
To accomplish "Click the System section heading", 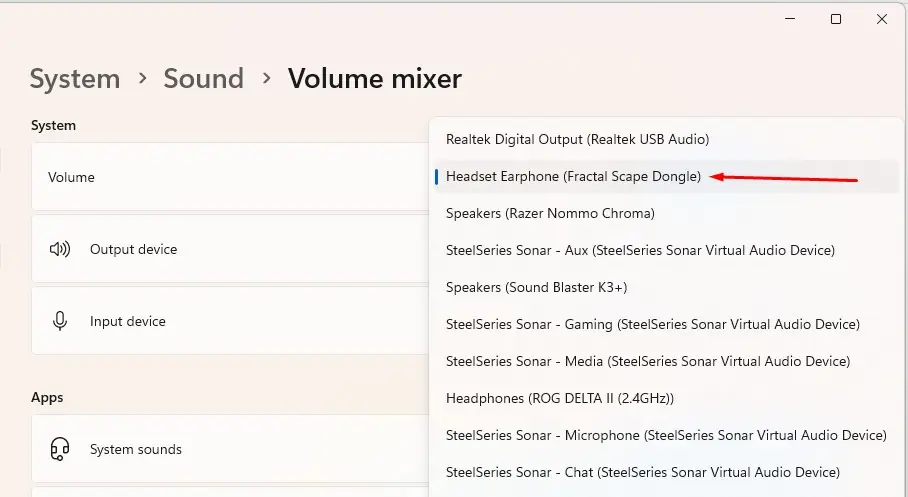I will [x=53, y=126].
